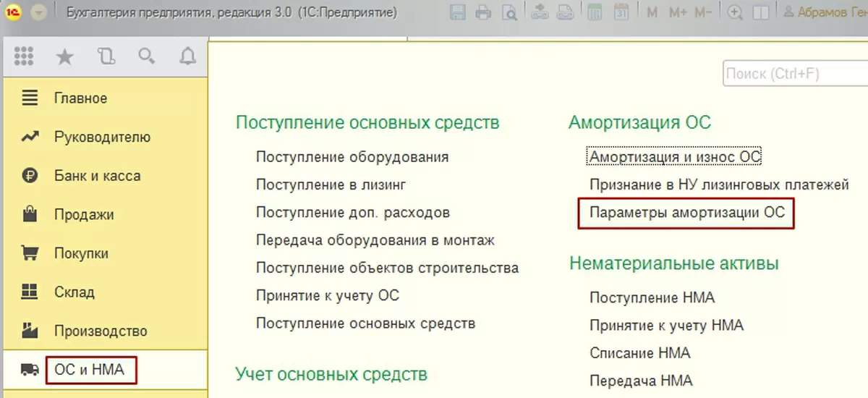Image resolution: width=868 pixels, height=398 pixels.
Task: Open the Calendar icon showing 31
Action: [x=621, y=13]
